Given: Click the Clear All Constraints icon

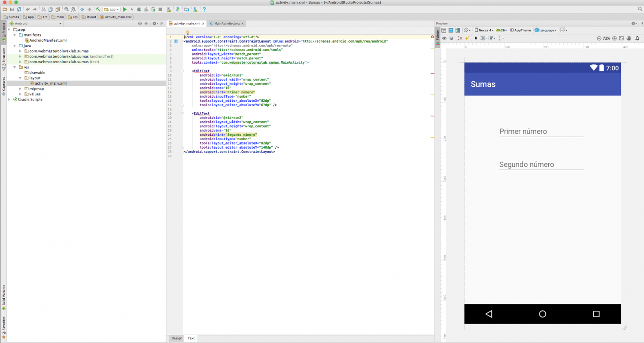Looking at the screenshot, I should tap(460, 38).
